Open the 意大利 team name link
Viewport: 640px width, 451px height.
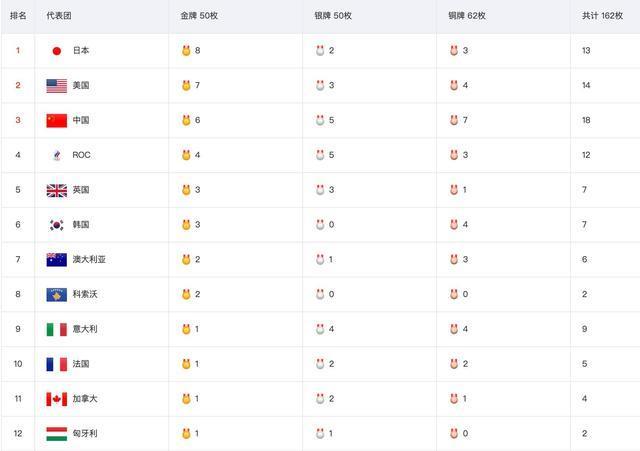pyautogui.click(x=85, y=329)
